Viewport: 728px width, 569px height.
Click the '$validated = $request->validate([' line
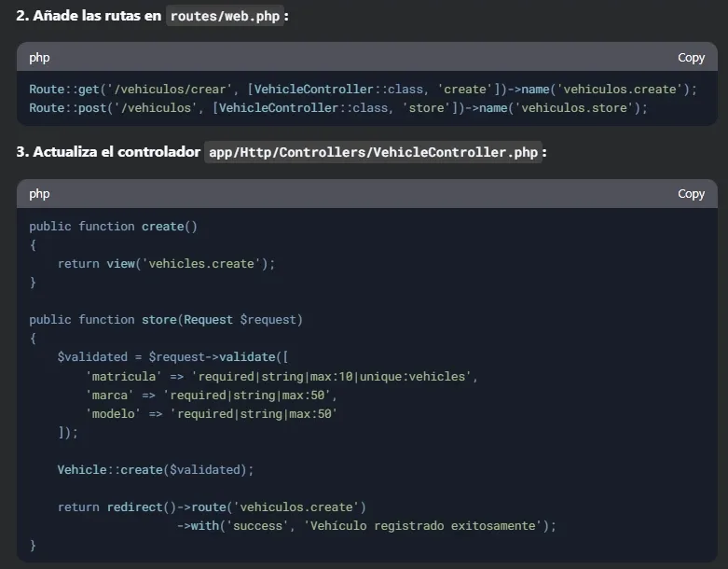pyautogui.click(x=172, y=357)
